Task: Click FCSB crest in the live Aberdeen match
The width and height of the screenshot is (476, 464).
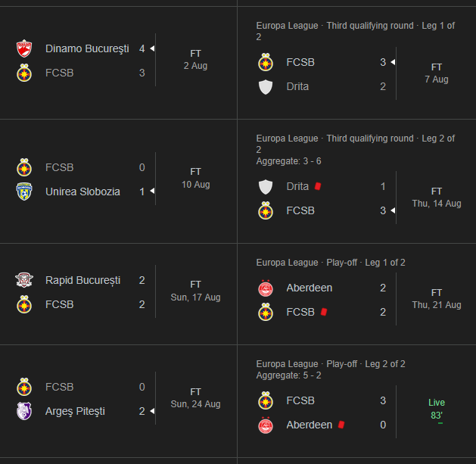Action: click(x=266, y=400)
